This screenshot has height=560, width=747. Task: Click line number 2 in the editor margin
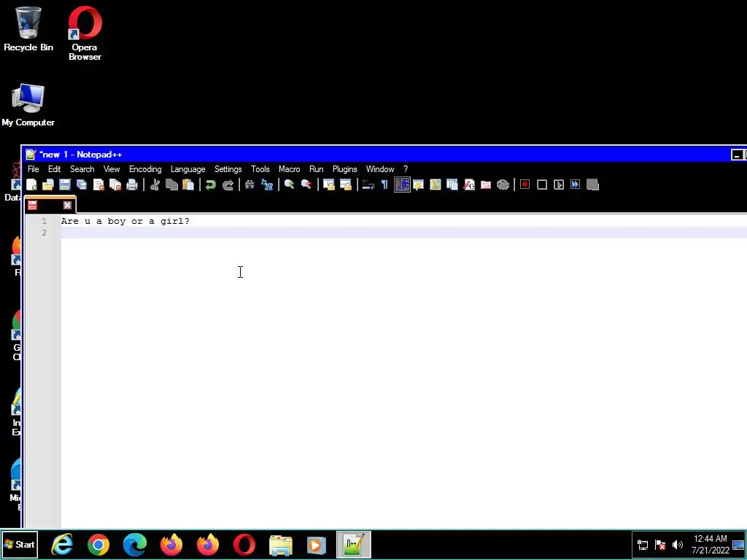[x=44, y=233]
